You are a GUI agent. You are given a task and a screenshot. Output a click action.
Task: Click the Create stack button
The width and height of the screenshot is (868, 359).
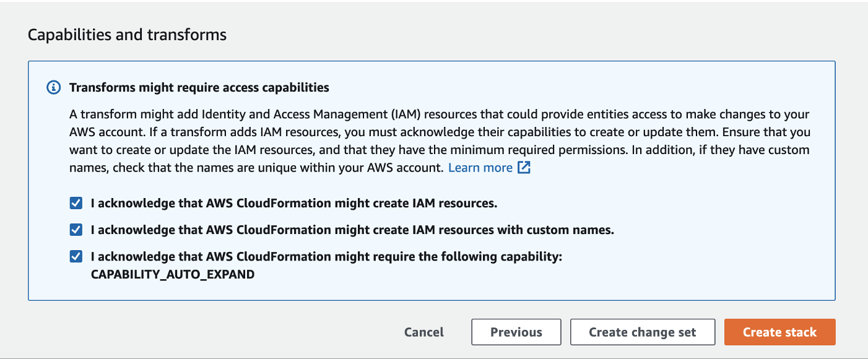tap(779, 332)
